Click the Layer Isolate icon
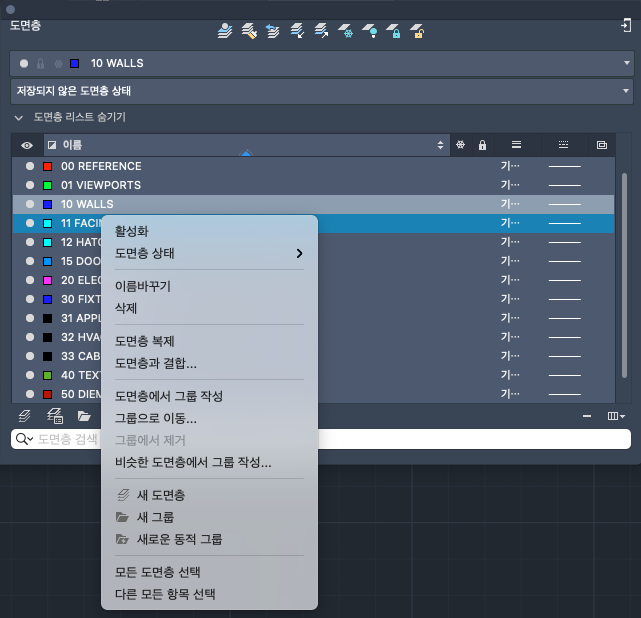 (x=297, y=31)
